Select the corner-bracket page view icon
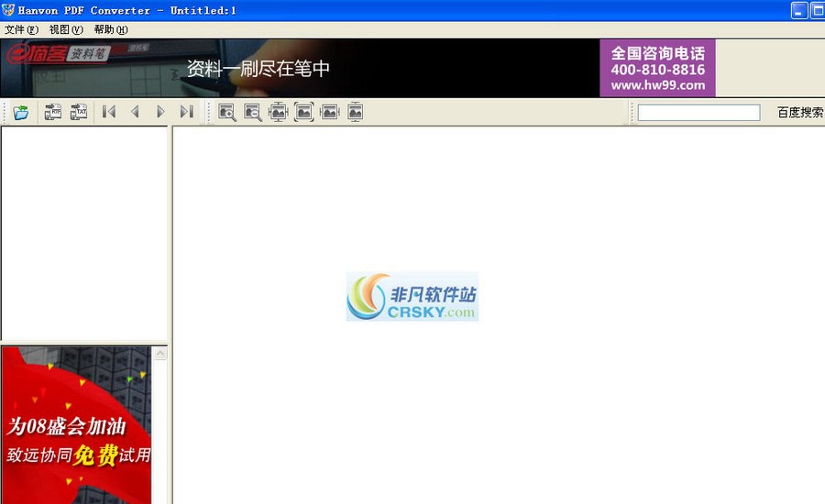The width and height of the screenshot is (825, 504). (303, 112)
